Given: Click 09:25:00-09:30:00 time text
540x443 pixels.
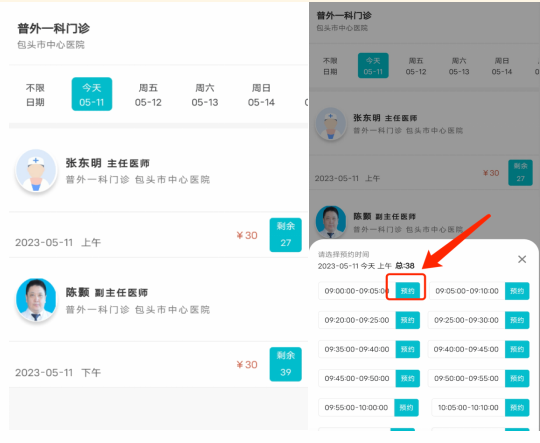Looking at the screenshot, I should 466,320.
